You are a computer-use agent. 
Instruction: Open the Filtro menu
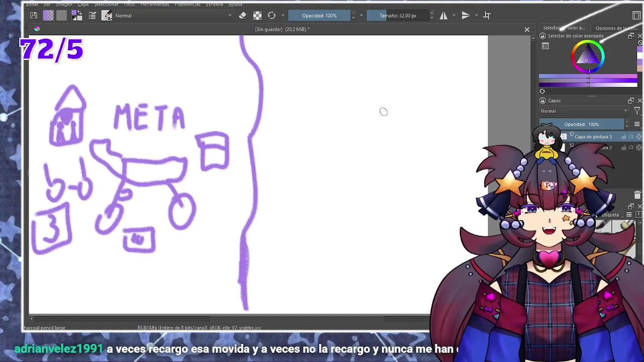129,4
